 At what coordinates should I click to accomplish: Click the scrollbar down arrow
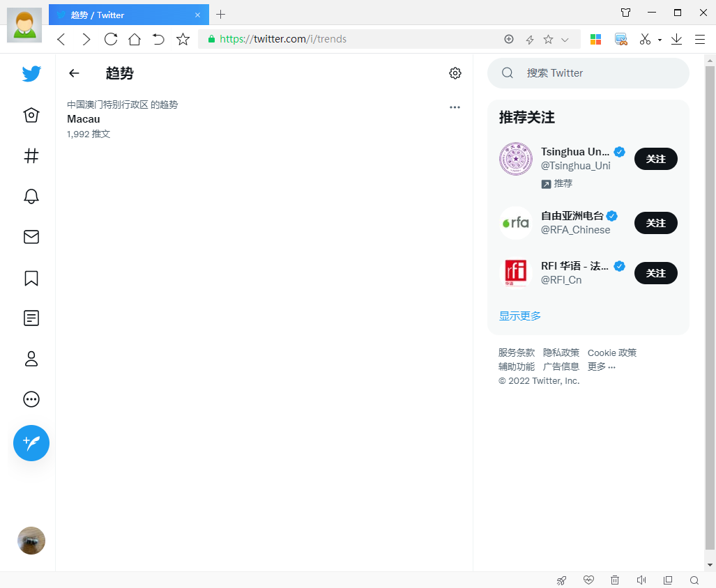tap(710, 565)
